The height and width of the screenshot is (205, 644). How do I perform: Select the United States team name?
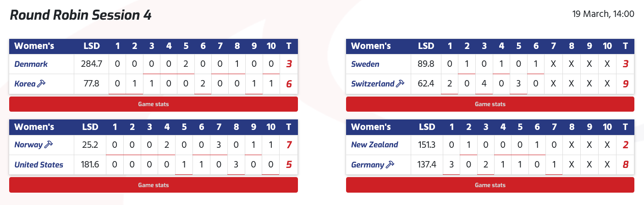point(39,165)
